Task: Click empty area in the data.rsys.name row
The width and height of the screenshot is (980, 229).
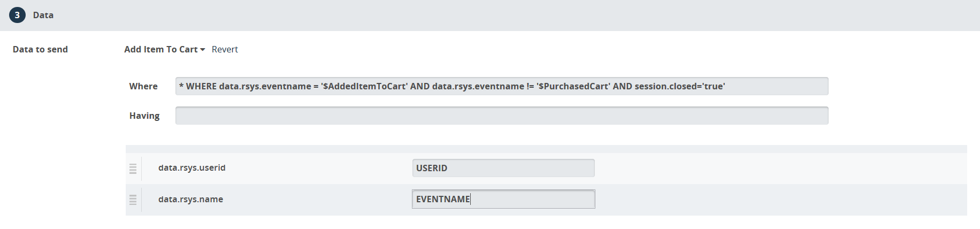Action: point(776,199)
